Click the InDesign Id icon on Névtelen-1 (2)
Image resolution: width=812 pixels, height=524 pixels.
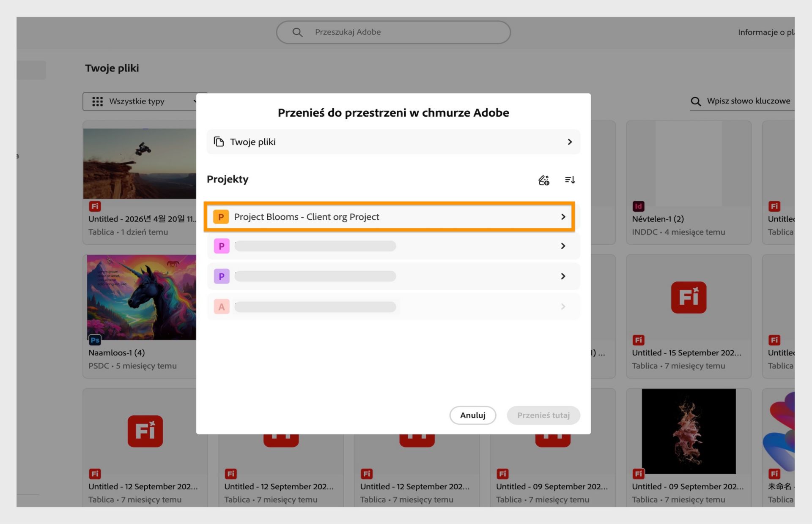pyautogui.click(x=638, y=206)
